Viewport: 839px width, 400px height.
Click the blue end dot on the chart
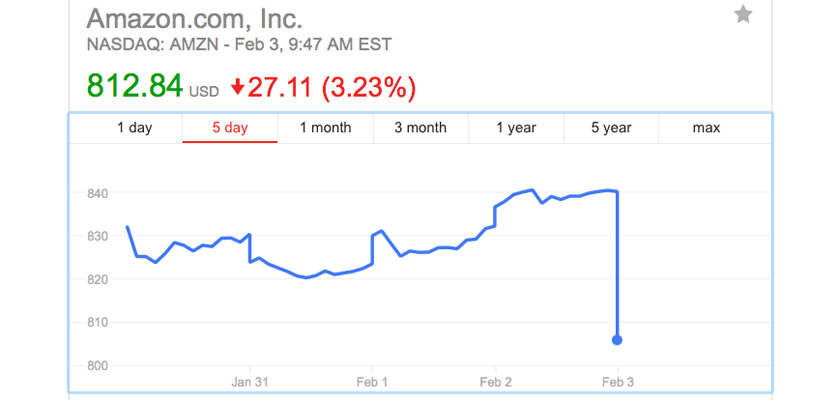coord(617,340)
